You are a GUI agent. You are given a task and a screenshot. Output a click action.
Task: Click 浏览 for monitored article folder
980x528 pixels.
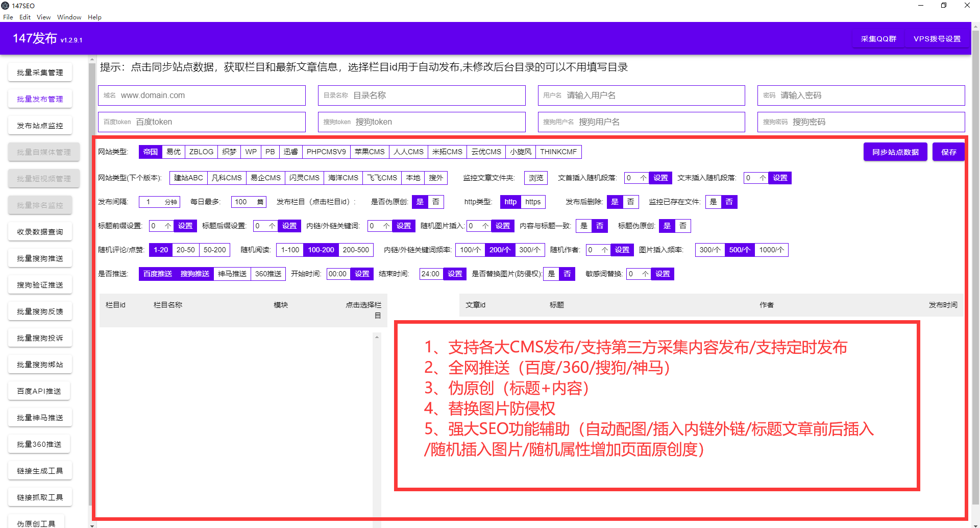tap(535, 178)
